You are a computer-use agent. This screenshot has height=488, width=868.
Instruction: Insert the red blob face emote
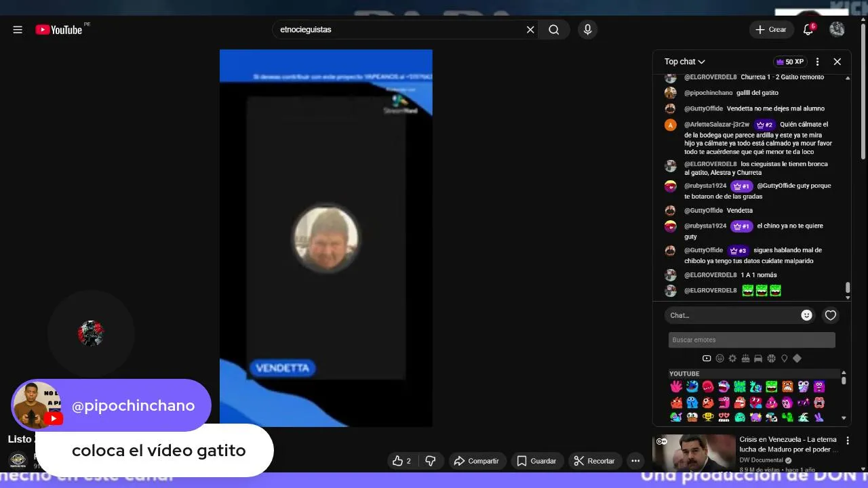click(x=708, y=386)
